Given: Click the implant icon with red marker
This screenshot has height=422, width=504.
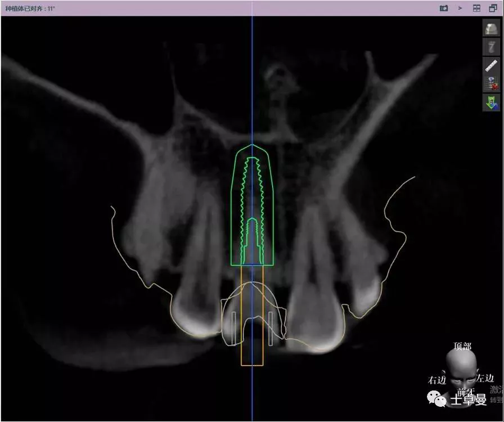Looking at the screenshot, I should point(491,84).
